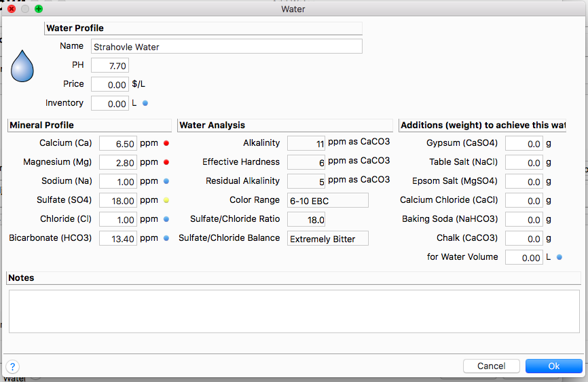Click the blue unit dot beside Water Volume
The image size is (588, 382).
[559, 258]
